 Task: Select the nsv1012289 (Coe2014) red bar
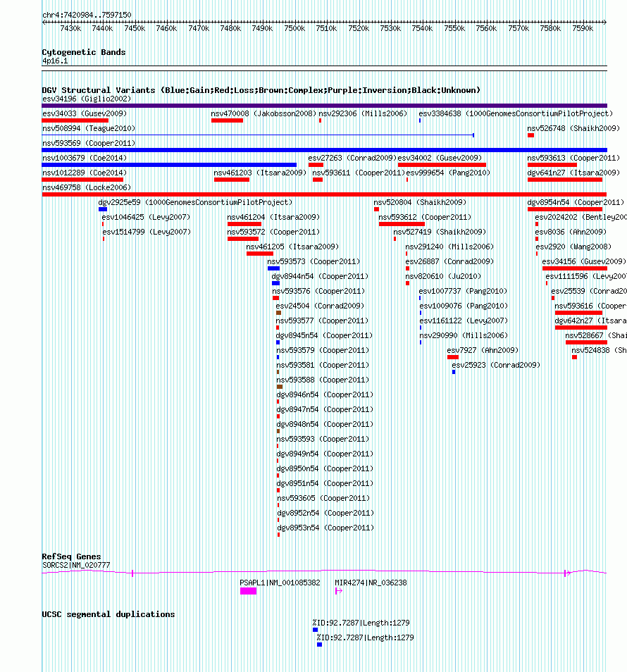point(82,180)
